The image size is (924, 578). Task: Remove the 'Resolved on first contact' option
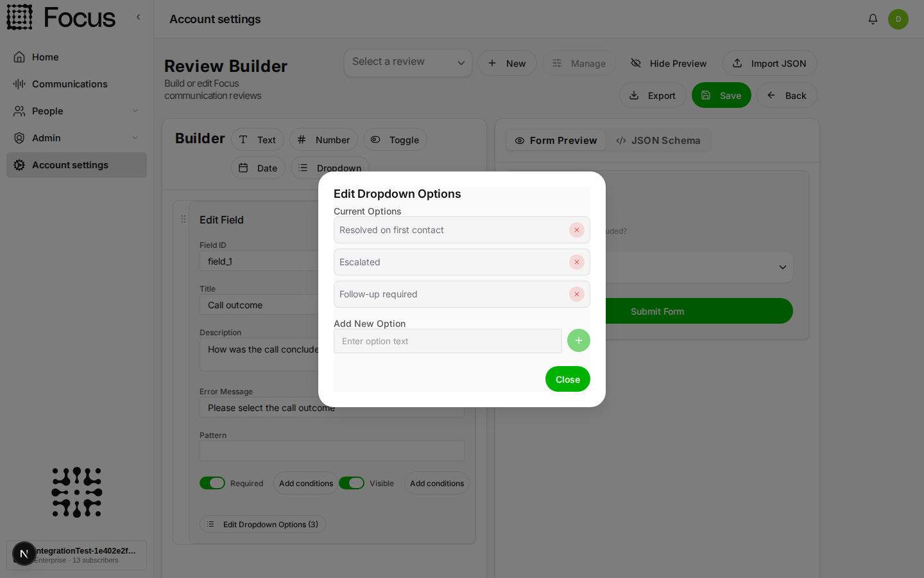[577, 230]
